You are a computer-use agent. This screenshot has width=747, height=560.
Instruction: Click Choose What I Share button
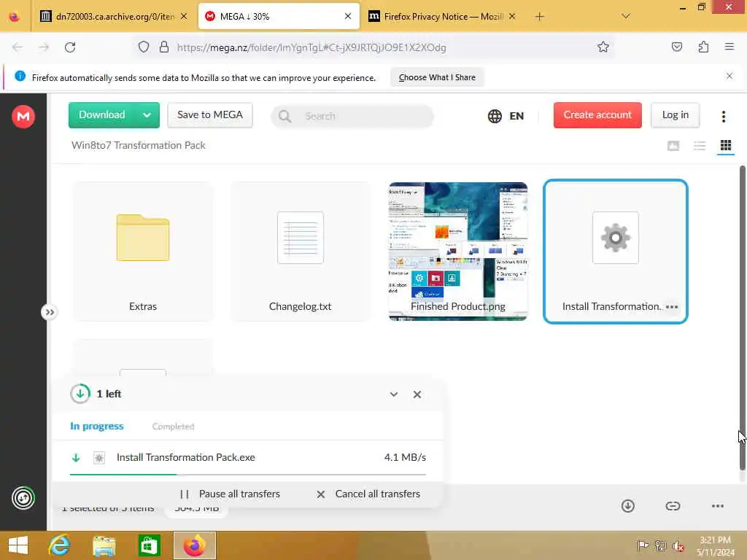tap(437, 77)
